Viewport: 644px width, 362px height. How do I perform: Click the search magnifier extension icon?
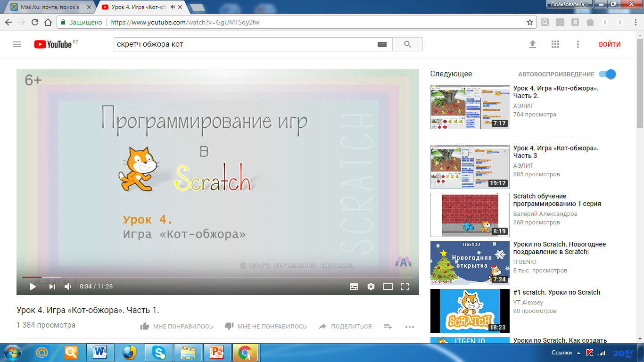point(545,22)
